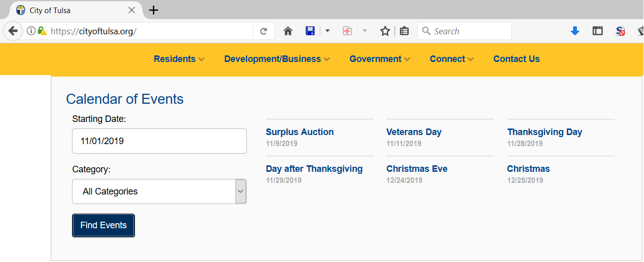Open a new tab with the plus button

pyautogui.click(x=154, y=10)
